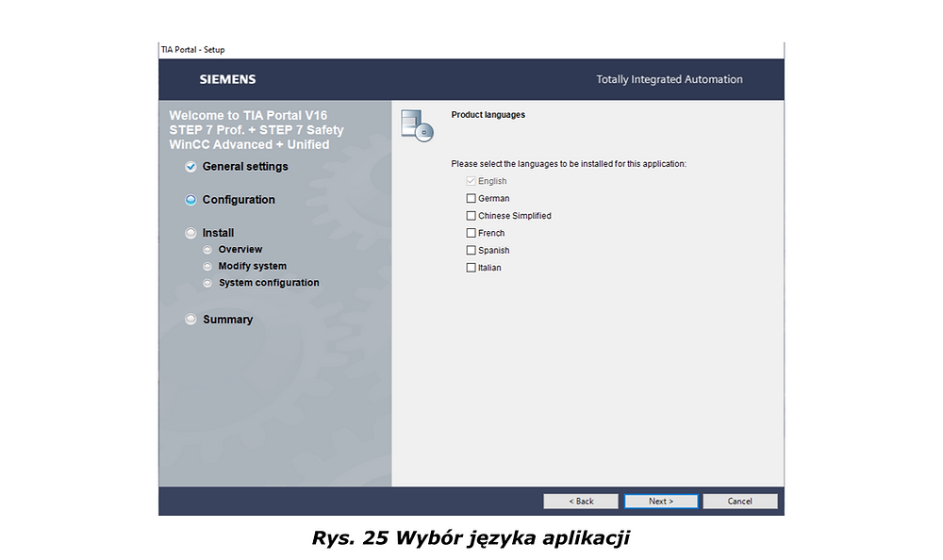
Task: Select the General settings step label
Action: pyautogui.click(x=245, y=167)
